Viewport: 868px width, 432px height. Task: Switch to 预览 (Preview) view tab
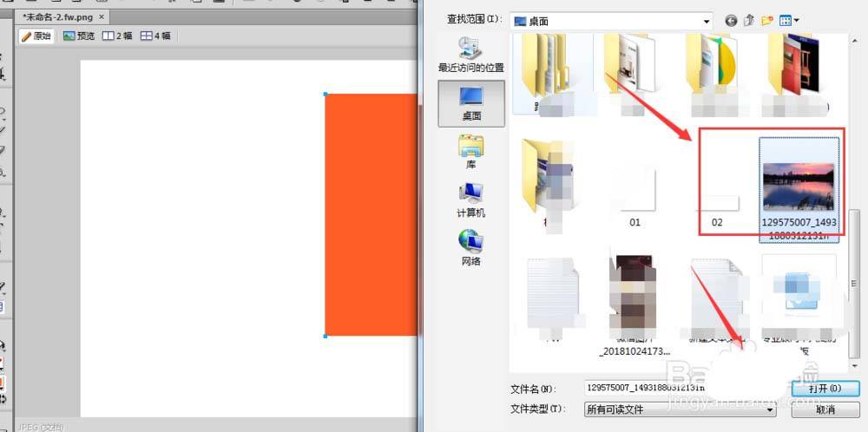pyautogui.click(x=79, y=36)
